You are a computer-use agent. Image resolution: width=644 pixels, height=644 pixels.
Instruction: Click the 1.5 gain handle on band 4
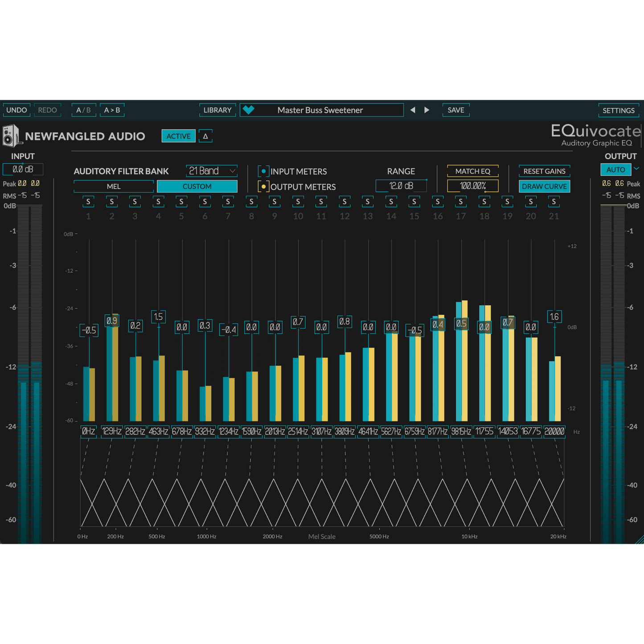tap(158, 317)
